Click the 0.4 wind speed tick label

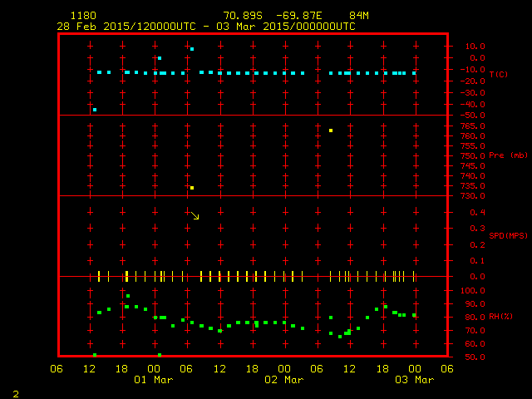tap(478, 212)
